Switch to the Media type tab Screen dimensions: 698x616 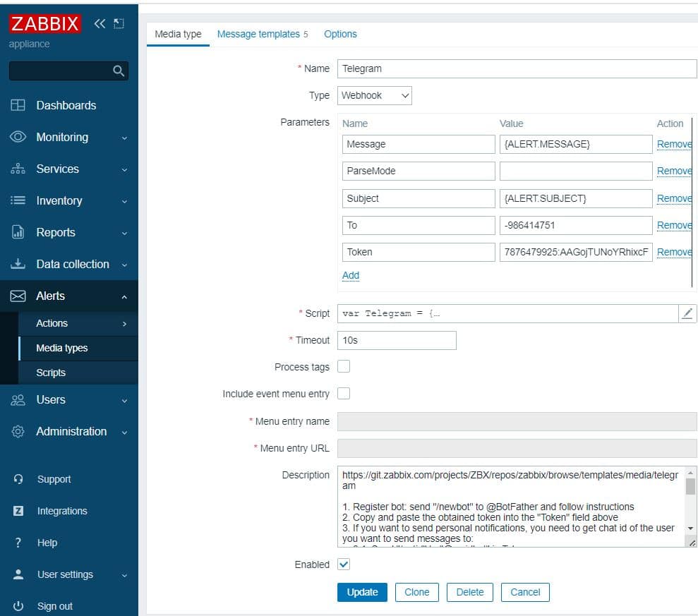178,34
